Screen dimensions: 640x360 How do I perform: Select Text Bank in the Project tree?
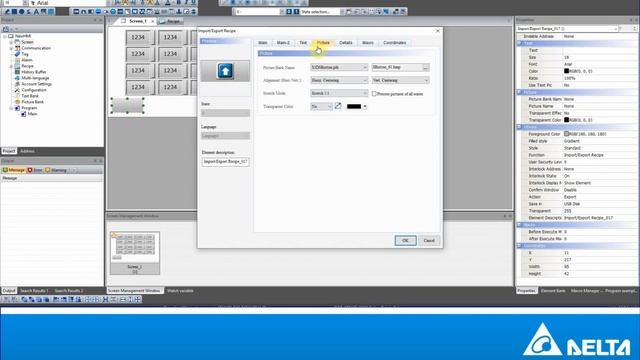(30, 96)
